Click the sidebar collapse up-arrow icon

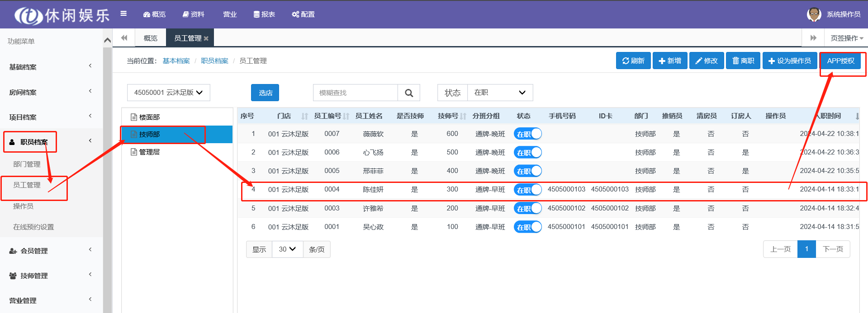(x=107, y=41)
